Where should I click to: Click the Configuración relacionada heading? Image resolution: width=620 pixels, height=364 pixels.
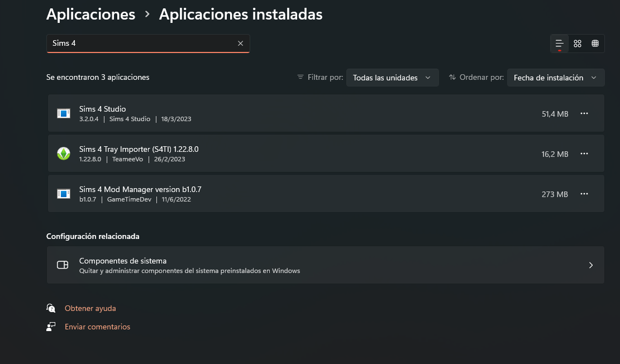(x=93, y=236)
